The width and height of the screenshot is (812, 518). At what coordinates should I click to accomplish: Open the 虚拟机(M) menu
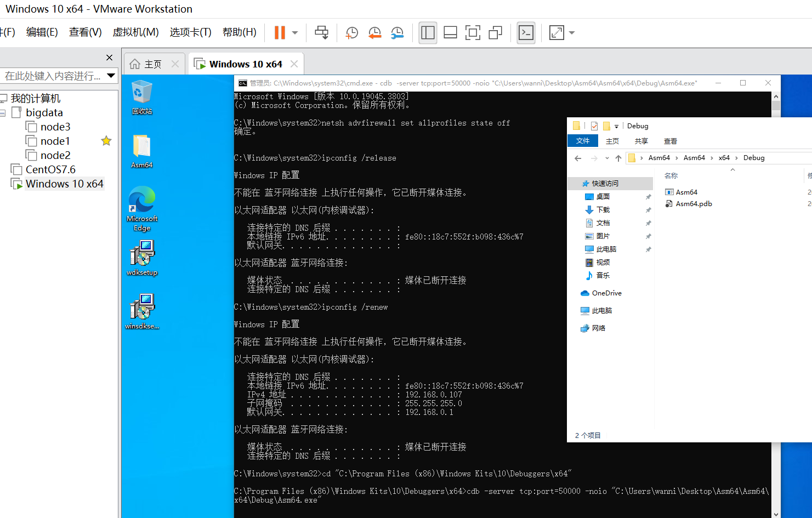tap(136, 32)
